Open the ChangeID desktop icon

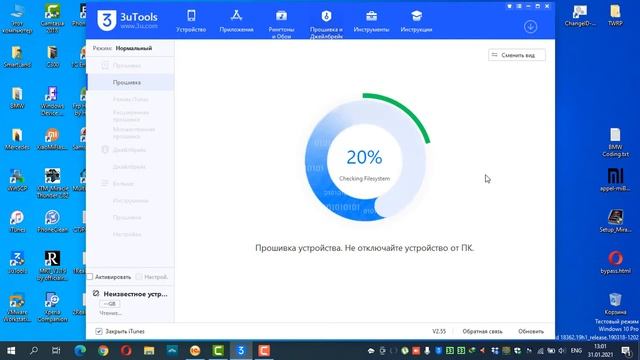pos(580,16)
